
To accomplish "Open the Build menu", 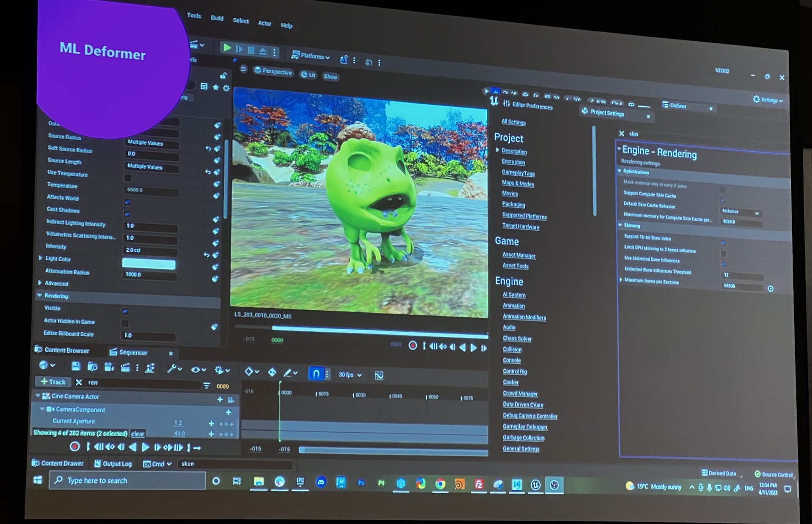I will pos(217,18).
